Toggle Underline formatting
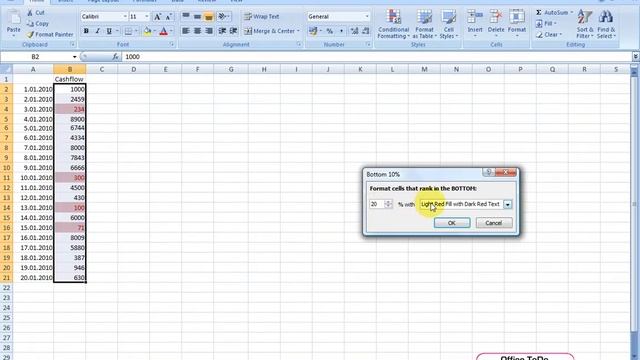The width and height of the screenshot is (640, 360). tap(109, 31)
